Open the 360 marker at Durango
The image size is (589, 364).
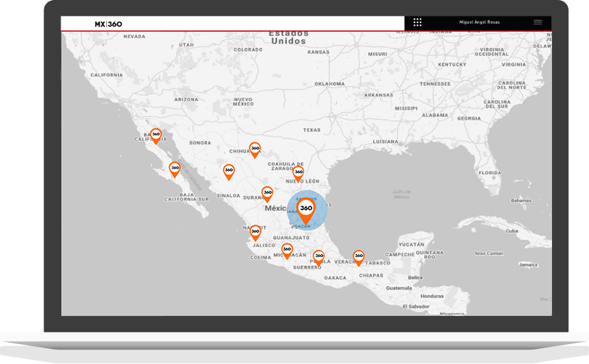[x=267, y=193]
